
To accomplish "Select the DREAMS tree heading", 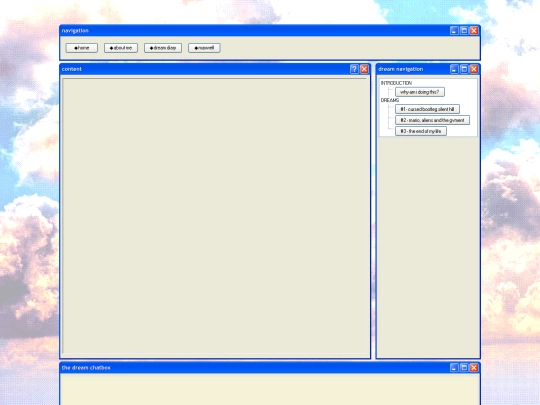I will pyautogui.click(x=390, y=100).
